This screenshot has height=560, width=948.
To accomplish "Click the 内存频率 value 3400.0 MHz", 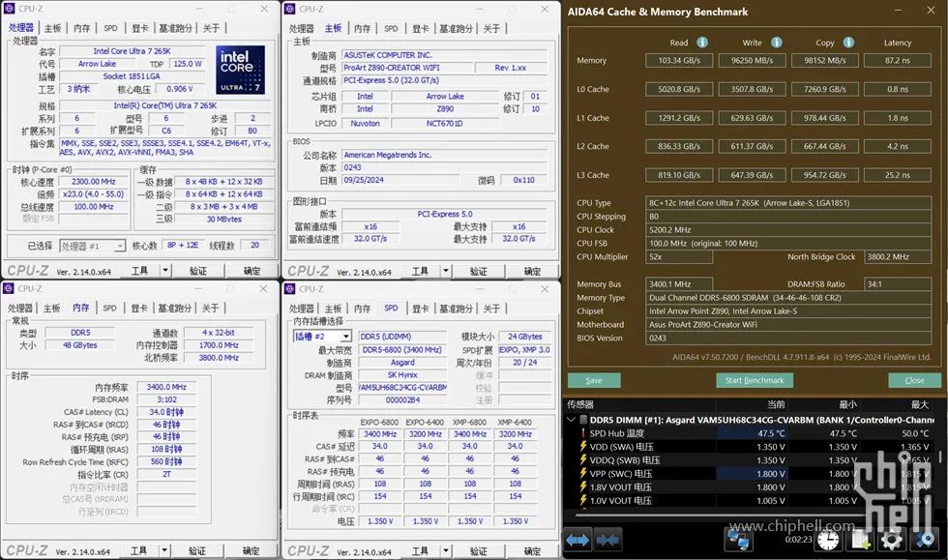I will (166, 387).
